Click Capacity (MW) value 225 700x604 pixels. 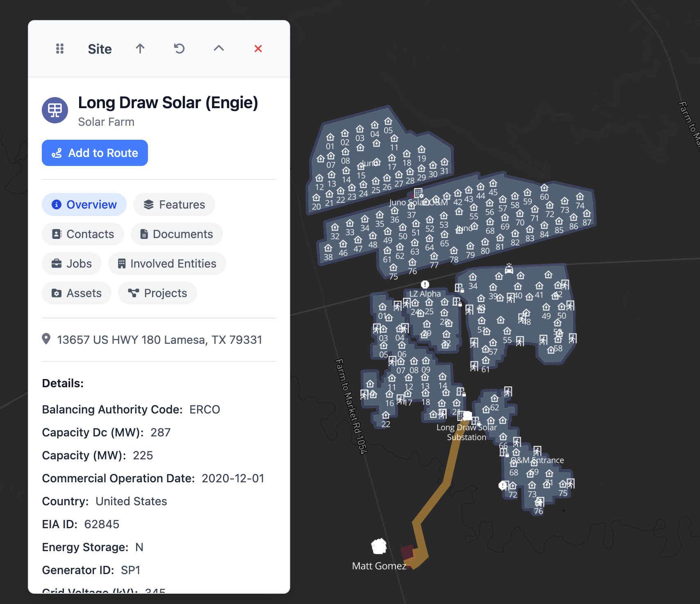pyautogui.click(x=143, y=455)
